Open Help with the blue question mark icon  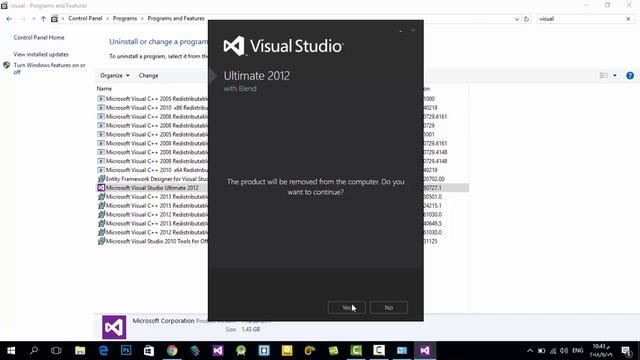tap(630, 76)
